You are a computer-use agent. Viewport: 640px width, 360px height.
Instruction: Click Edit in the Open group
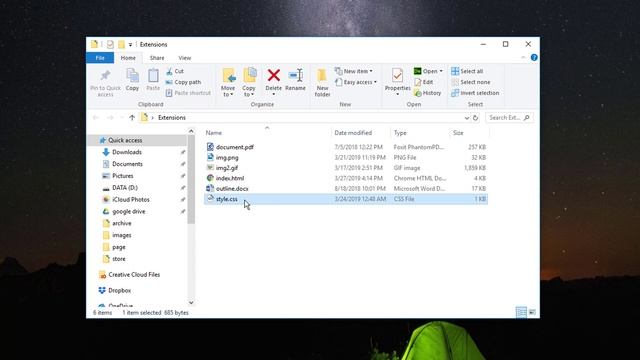(x=423, y=82)
